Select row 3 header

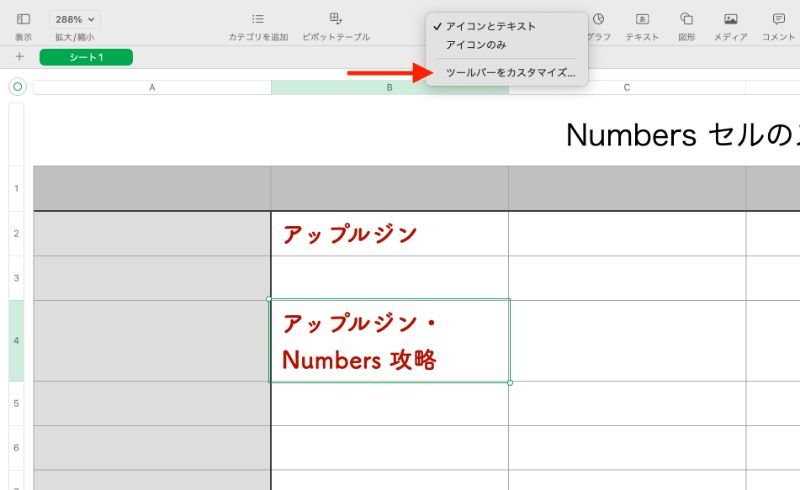(16, 278)
